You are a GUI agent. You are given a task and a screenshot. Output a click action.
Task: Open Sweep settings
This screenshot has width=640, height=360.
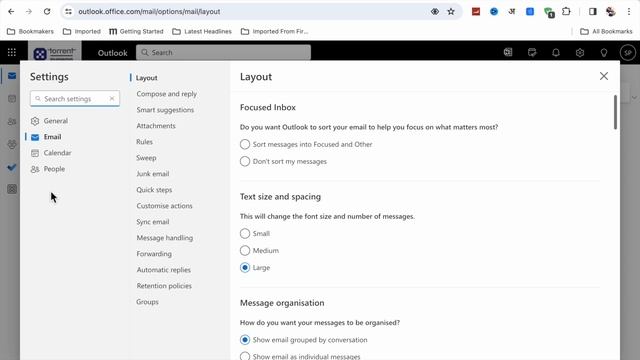(x=146, y=158)
